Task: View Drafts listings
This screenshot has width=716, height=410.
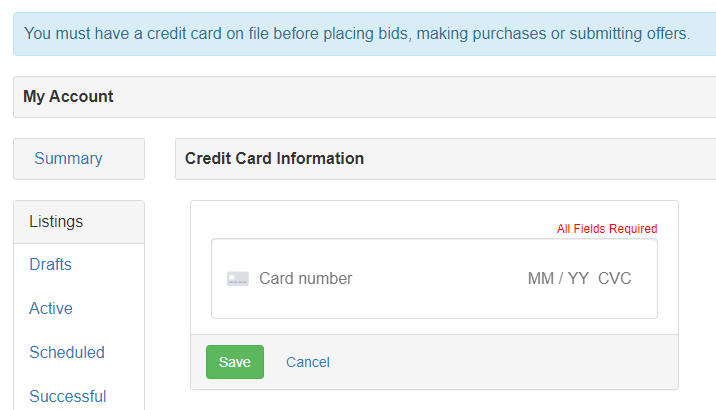Action: pos(50,264)
